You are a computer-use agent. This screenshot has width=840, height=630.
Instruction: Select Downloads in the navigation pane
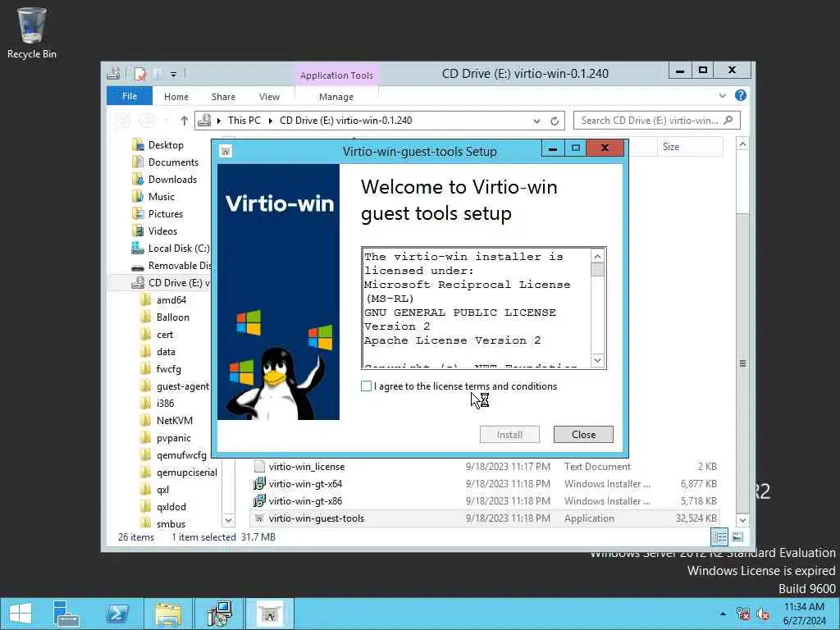(x=172, y=180)
